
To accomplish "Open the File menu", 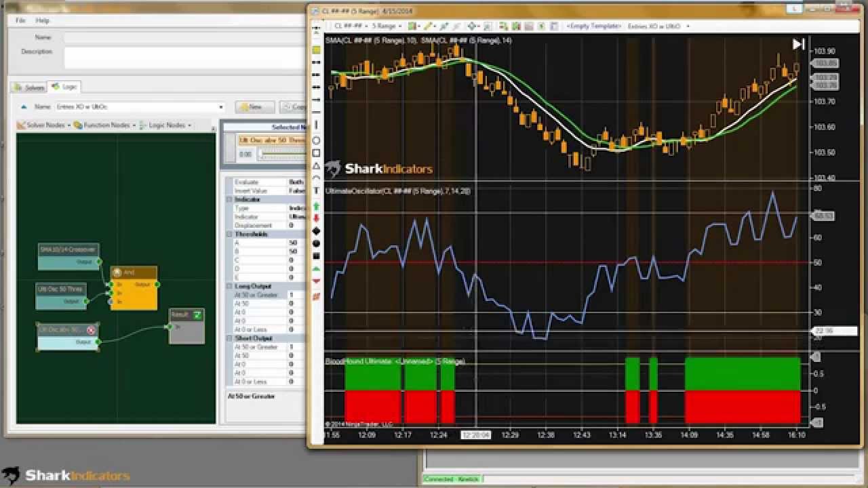I will pos(20,20).
